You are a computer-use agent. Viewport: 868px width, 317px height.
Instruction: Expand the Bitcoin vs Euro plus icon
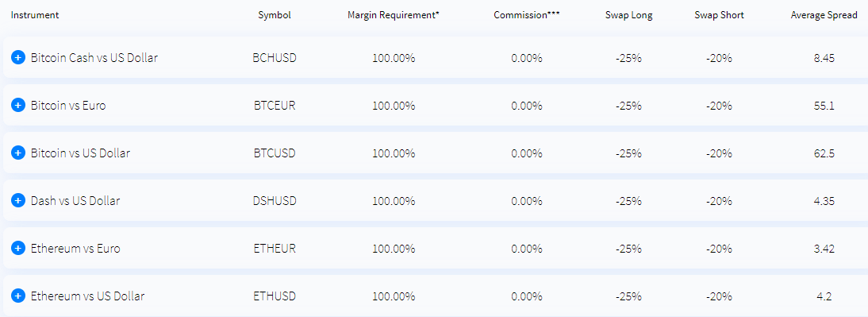18,105
